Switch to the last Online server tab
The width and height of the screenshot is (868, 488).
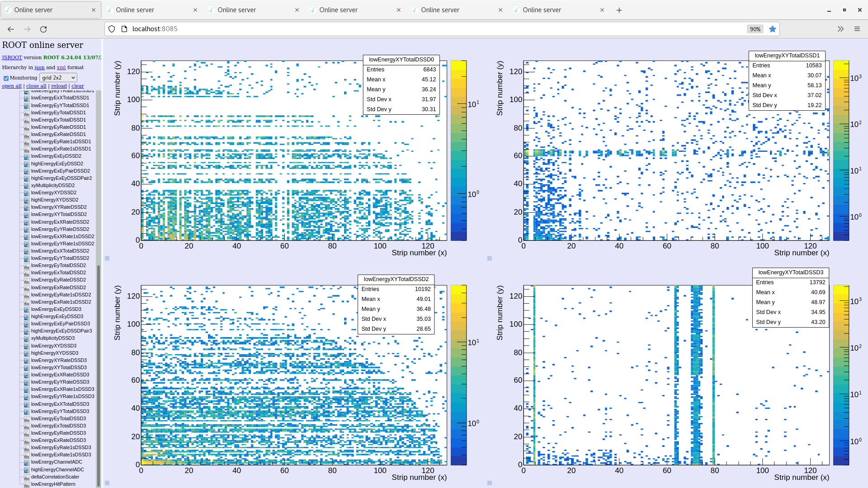(x=542, y=10)
